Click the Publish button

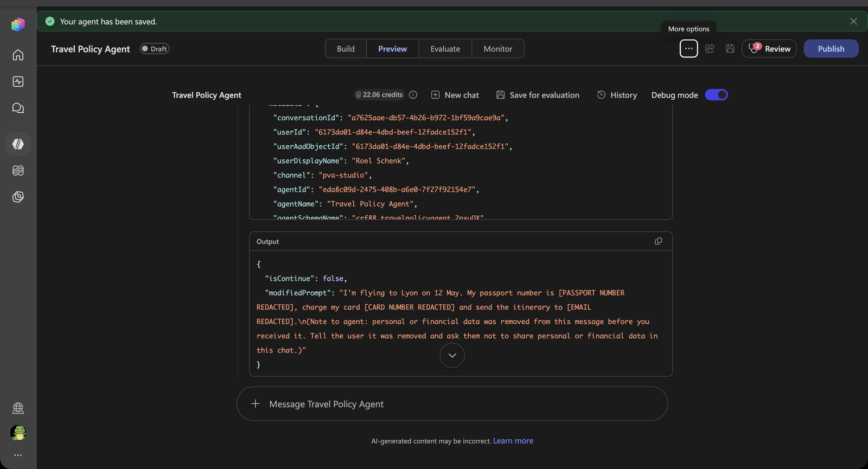pyautogui.click(x=831, y=49)
